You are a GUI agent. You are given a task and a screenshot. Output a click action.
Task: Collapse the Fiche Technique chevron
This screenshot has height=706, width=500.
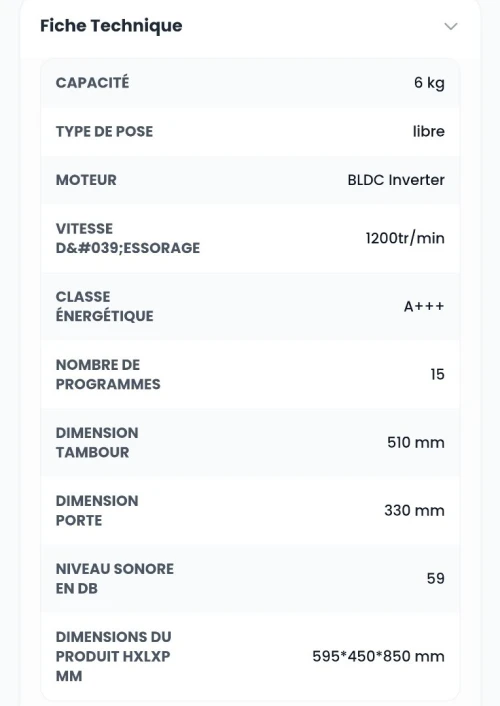[451, 26]
